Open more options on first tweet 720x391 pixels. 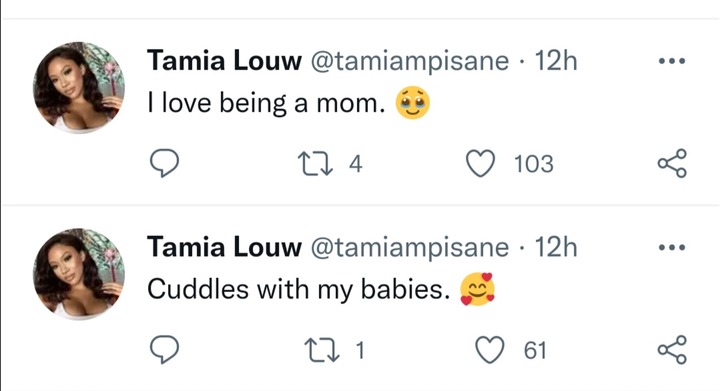[672, 61]
